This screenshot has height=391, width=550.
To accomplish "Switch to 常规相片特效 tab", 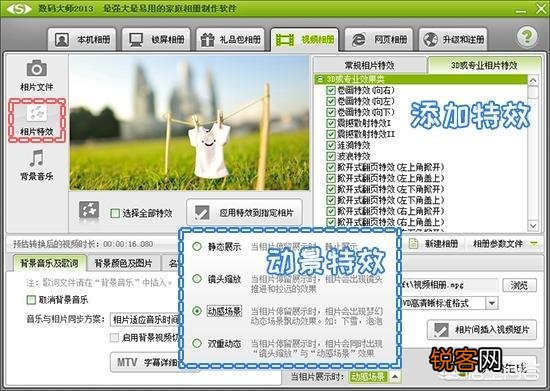I will click(369, 65).
